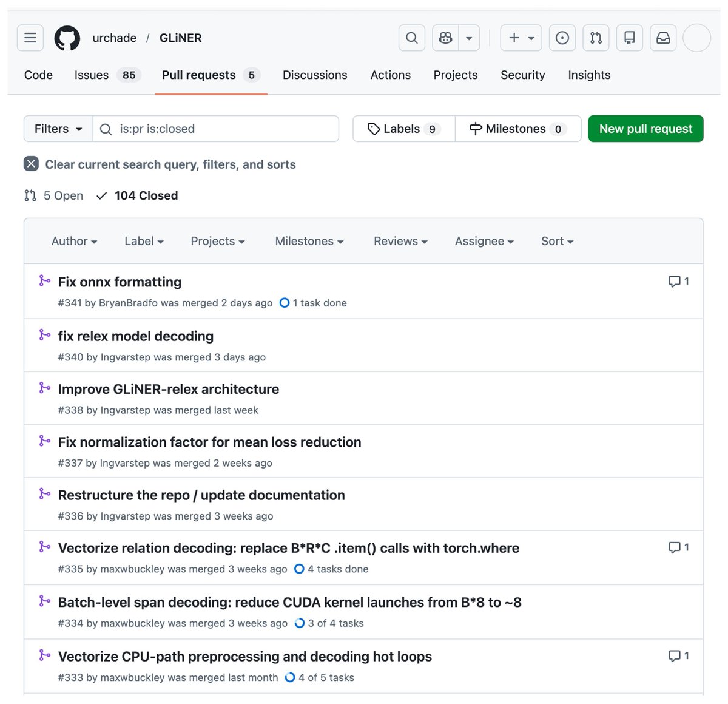728x704 pixels.
Task: Open Vectorize CPU-path preprocessing pull request
Action: [245, 657]
